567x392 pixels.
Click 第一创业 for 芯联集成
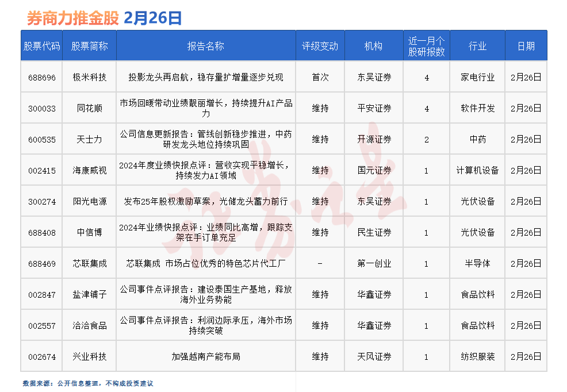point(373,263)
